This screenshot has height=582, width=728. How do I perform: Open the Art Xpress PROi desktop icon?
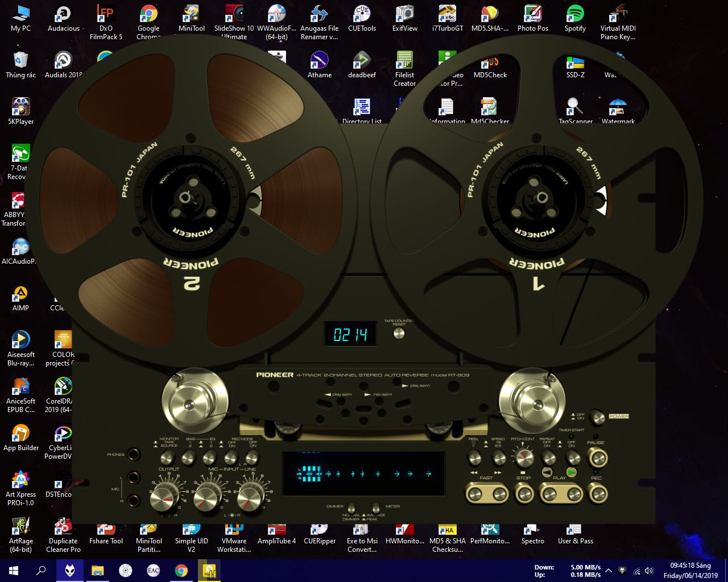click(21, 489)
